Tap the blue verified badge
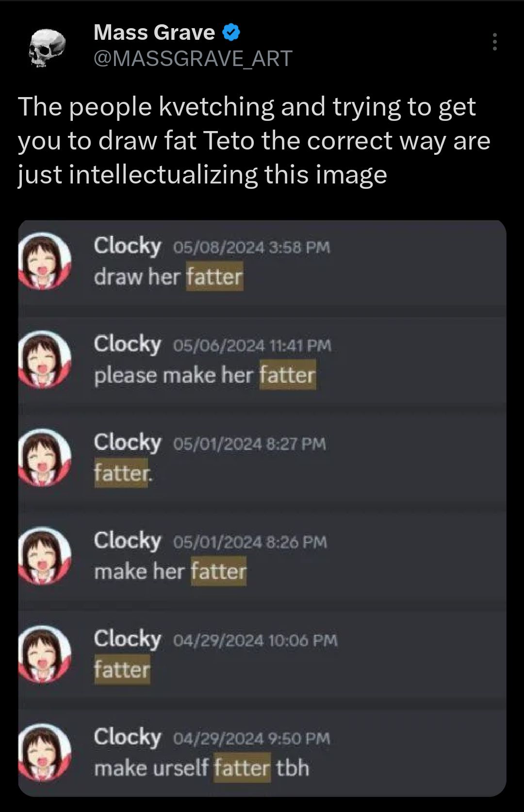 pos(231,33)
